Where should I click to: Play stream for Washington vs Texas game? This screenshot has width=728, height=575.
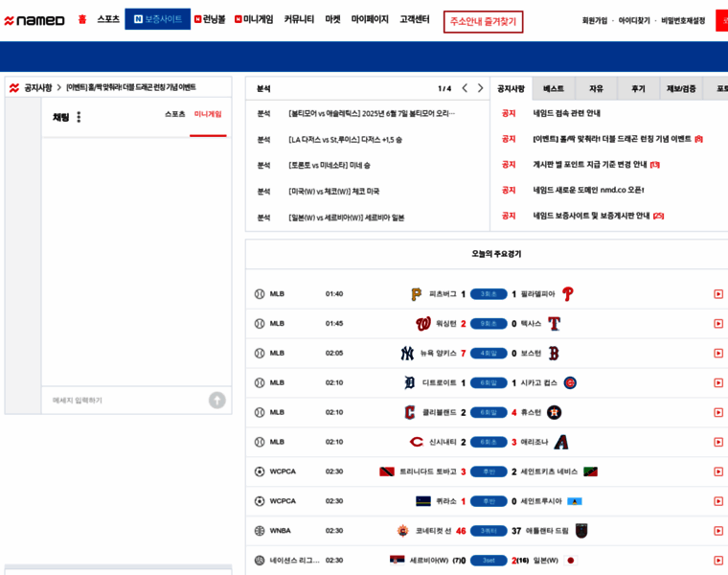[718, 324]
